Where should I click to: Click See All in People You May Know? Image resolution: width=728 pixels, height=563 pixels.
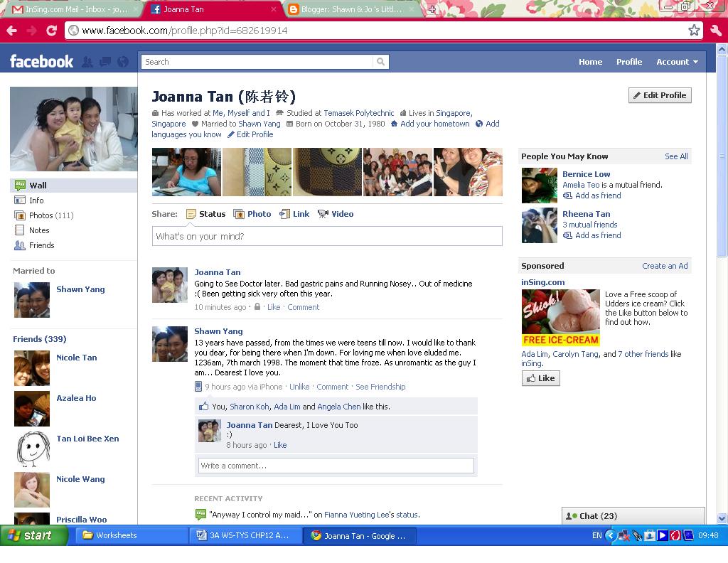click(676, 156)
